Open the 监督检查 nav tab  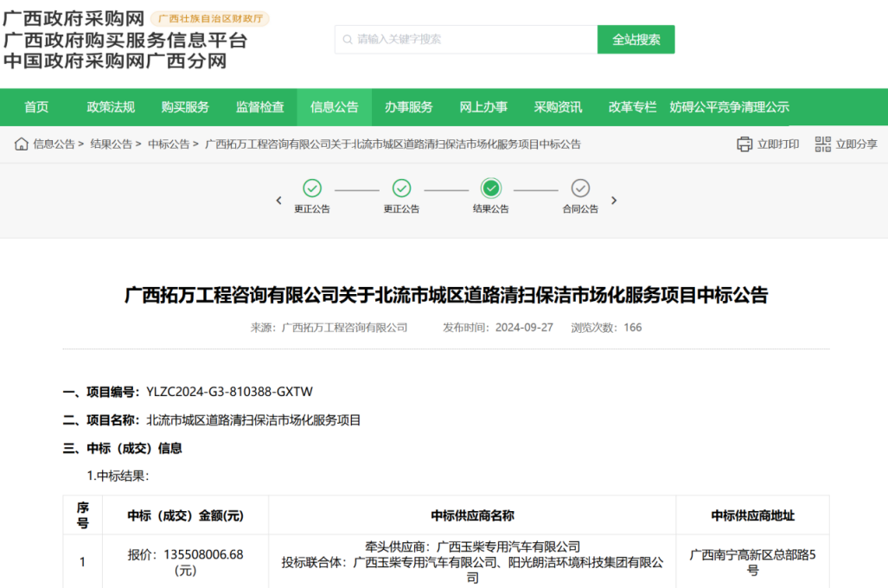pos(260,107)
